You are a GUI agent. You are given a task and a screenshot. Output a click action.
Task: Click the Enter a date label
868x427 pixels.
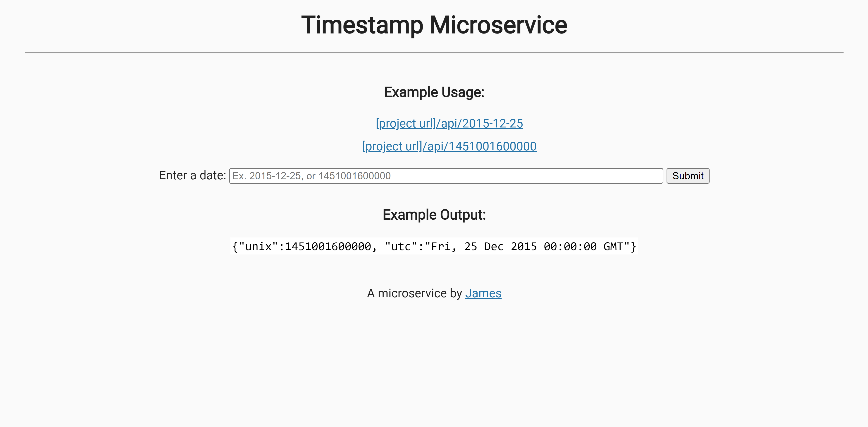192,176
